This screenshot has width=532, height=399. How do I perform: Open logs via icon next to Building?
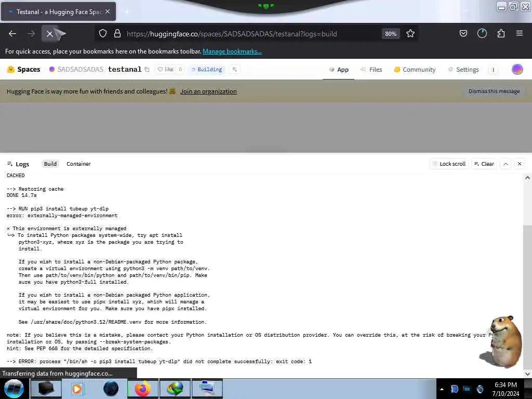click(x=234, y=69)
